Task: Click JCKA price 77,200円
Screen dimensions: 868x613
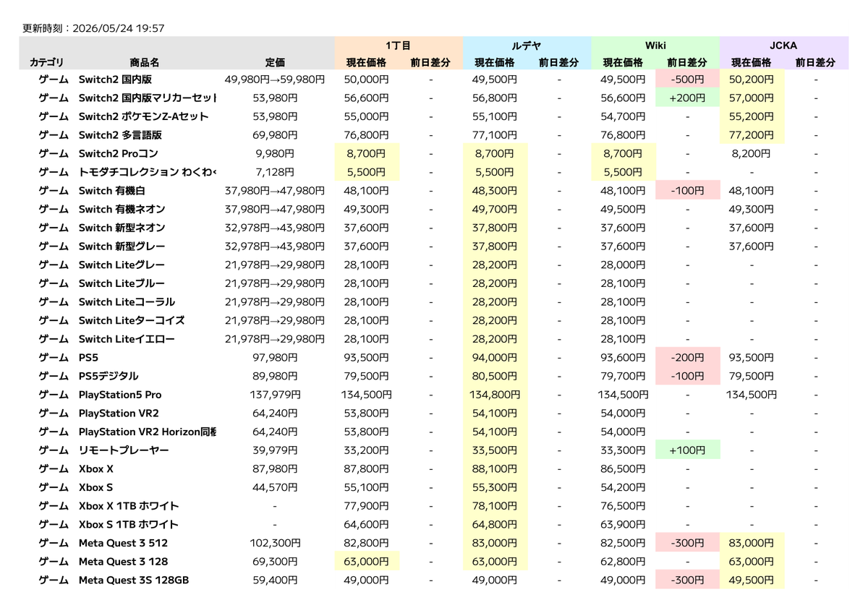Action: pos(752,134)
